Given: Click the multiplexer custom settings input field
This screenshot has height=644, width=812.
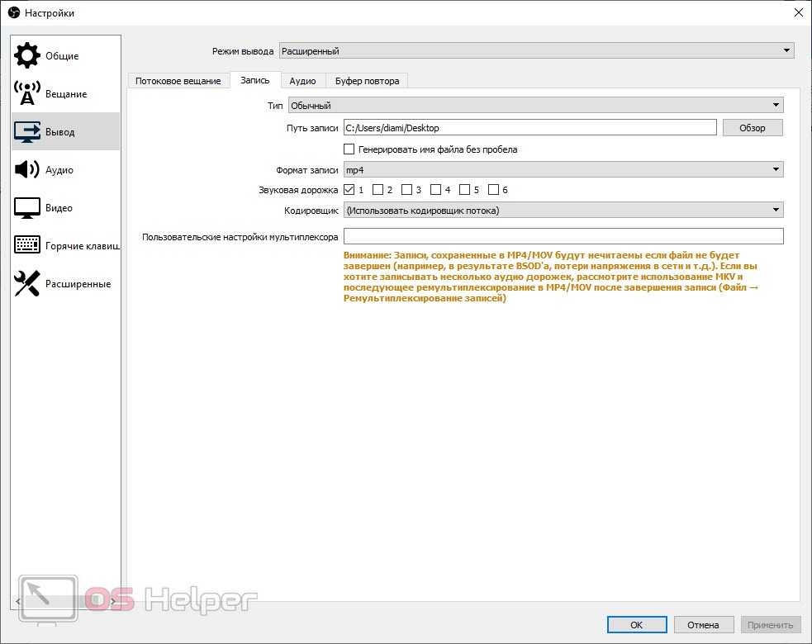Looking at the screenshot, I should (x=563, y=236).
